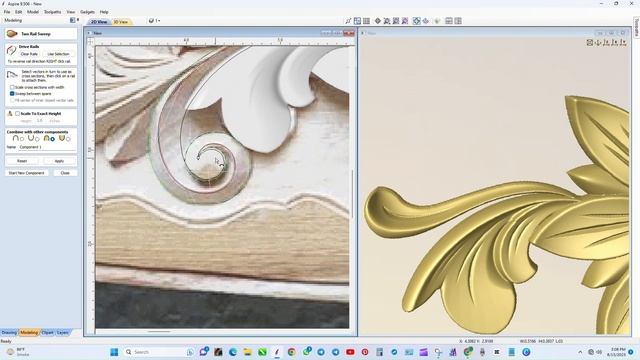The width and height of the screenshot is (640, 360).
Task: Switch to the Drawing tab
Action: (9, 333)
